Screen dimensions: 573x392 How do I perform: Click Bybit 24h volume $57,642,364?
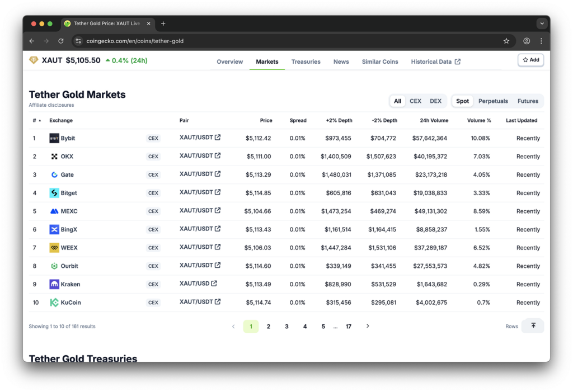point(429,138)
